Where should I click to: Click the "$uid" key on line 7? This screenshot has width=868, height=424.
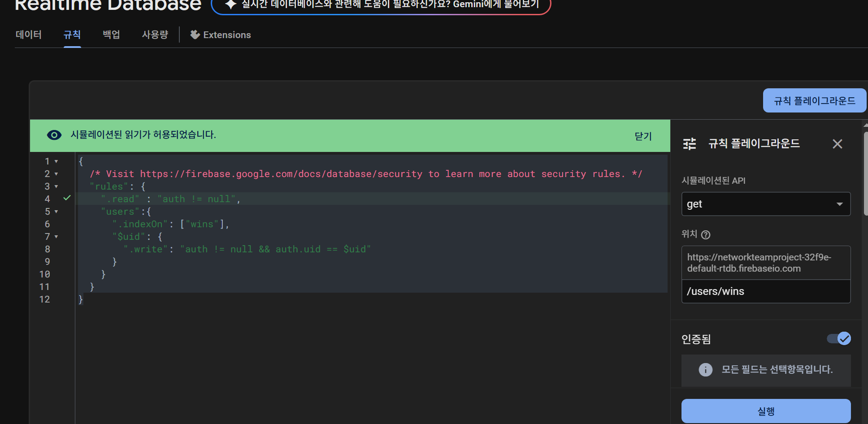coord(129,237)
